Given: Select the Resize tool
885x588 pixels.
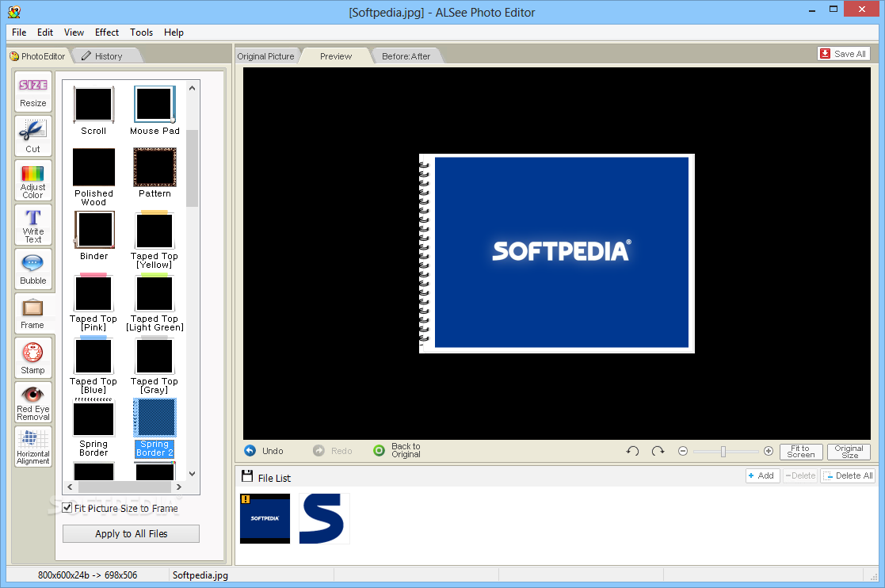Looking at the screenshot, I should coord(33,92).
